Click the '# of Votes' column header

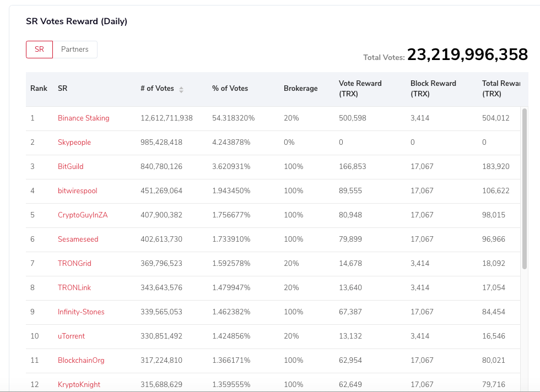point(157,89)
